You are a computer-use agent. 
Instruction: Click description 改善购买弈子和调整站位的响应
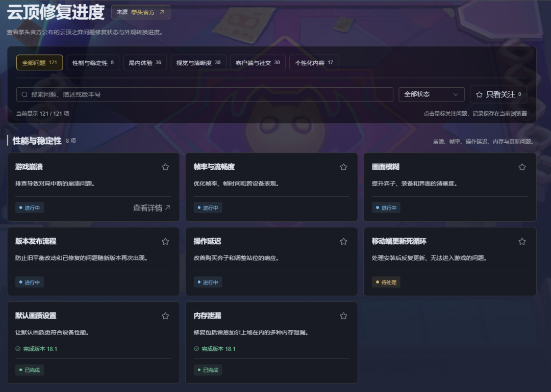(236, 258)
